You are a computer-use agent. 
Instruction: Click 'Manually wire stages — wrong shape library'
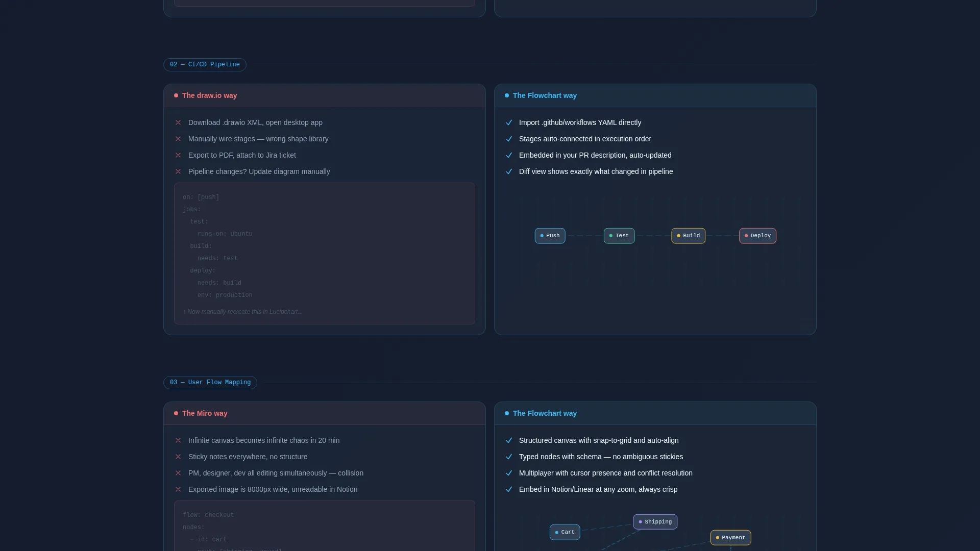click(x=258, y=139)
